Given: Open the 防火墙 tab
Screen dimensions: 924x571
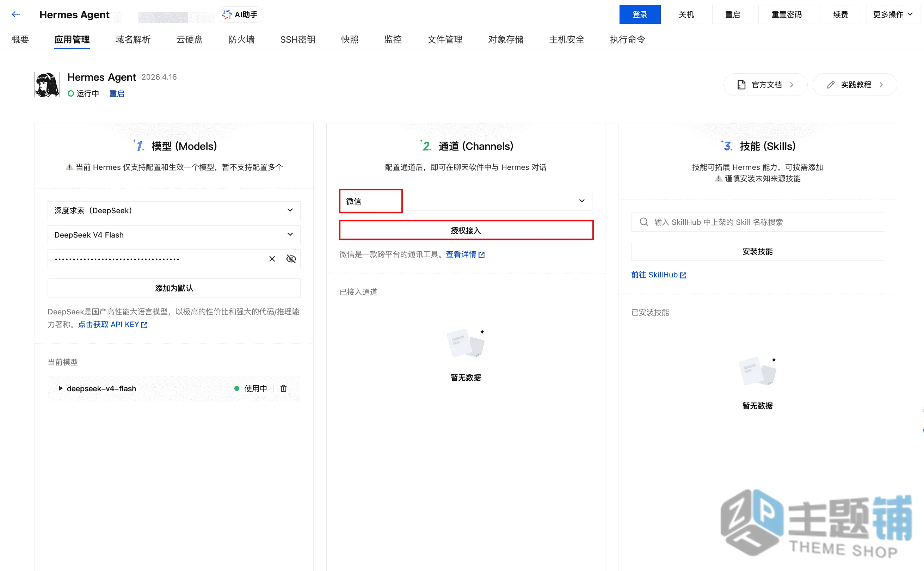Looking at the screenshot, I should tap(241, 39).
